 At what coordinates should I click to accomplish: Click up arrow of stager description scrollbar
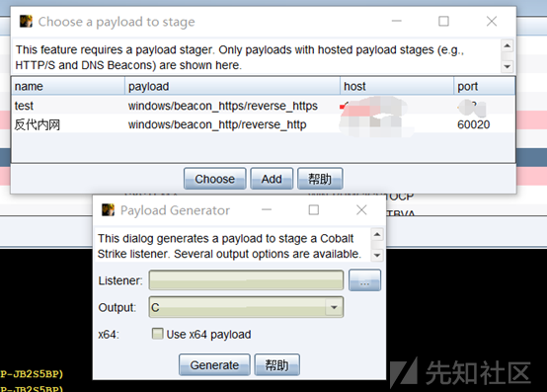coord(508,45)
